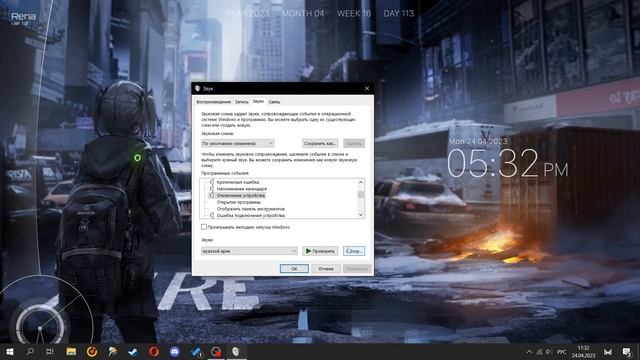Select Критическая ошибка event

coord(238,182)
